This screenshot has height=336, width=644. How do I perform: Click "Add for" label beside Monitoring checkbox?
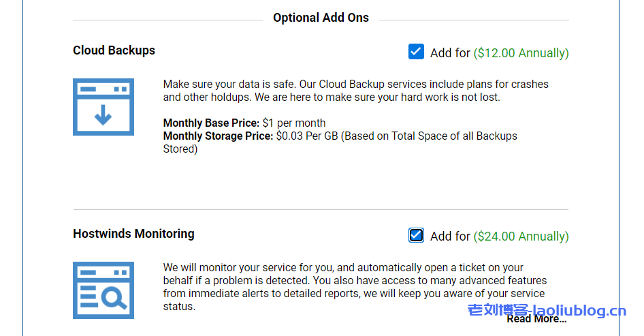point(450,236)
